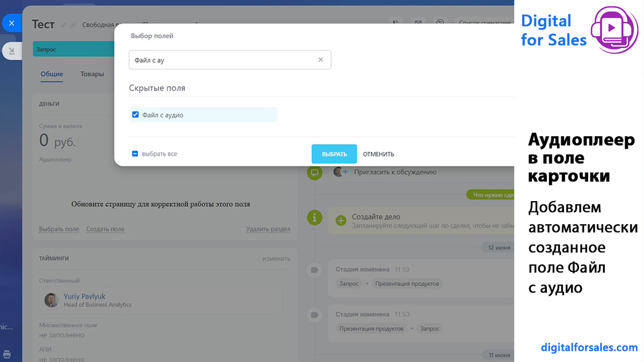Click the 'Создать поле' link

pyautogui.click(x=105, y=229)
